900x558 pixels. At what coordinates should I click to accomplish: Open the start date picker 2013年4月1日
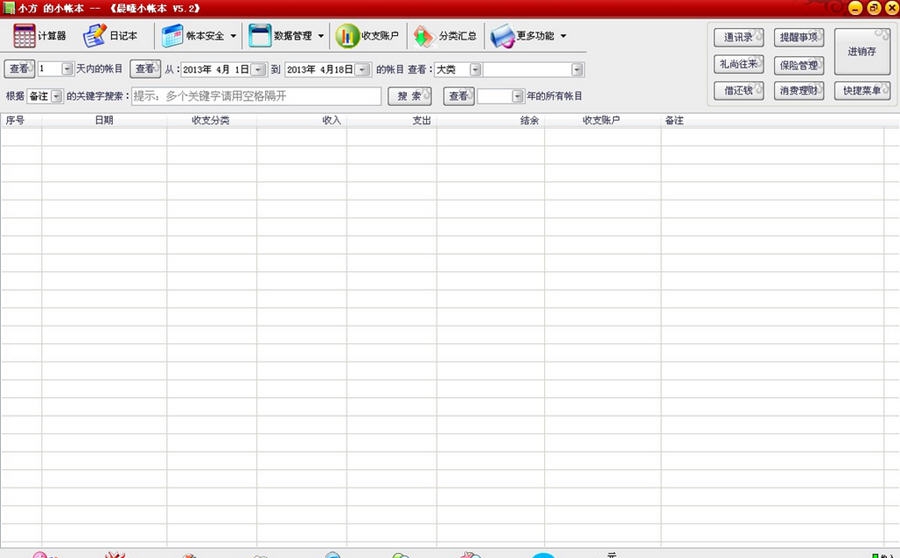[x=258, y=69]
